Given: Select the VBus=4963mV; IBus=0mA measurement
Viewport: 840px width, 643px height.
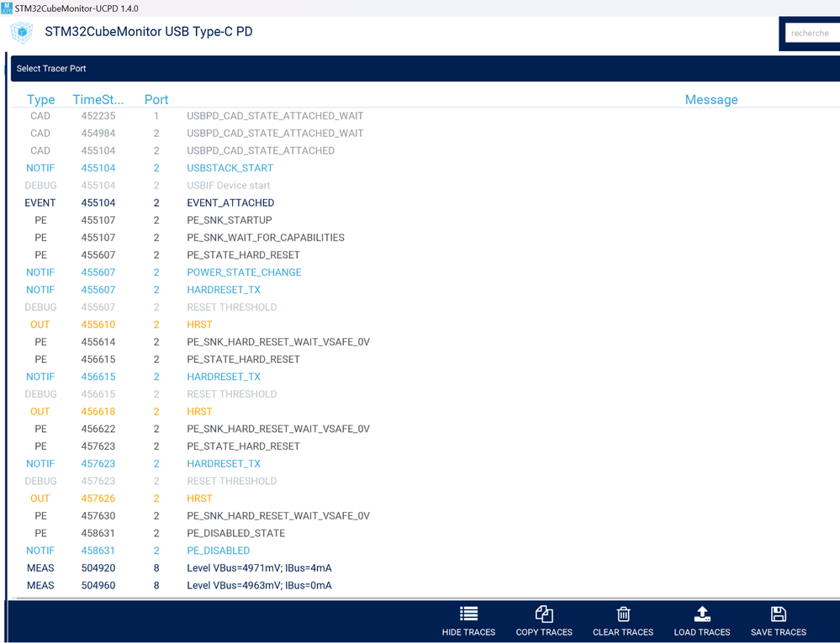Looking at the screenshot, I should [259, 586].
